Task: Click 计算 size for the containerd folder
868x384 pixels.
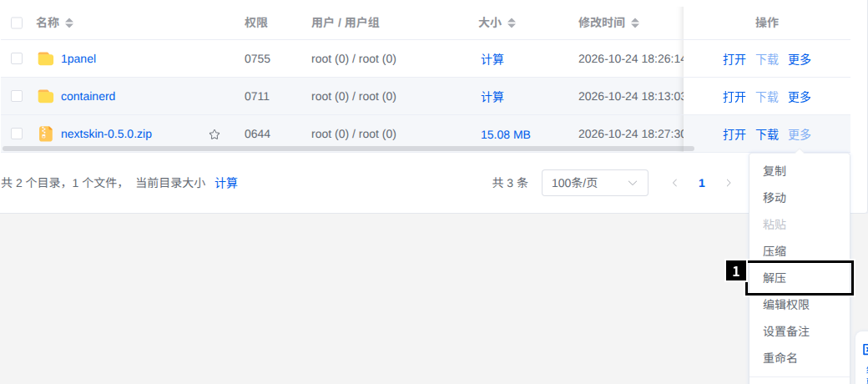Action: 492,97
